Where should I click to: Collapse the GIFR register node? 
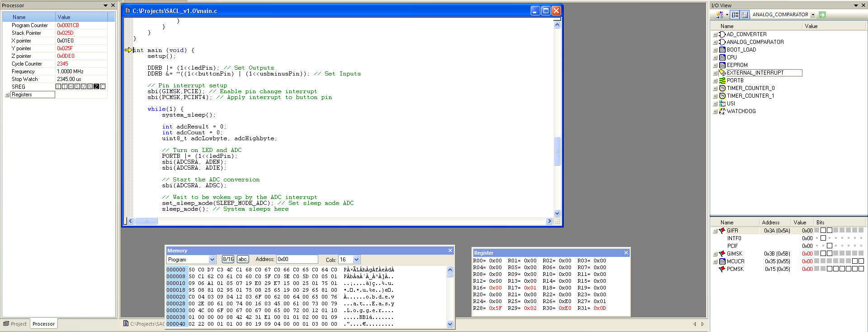(x=715, y=231)
